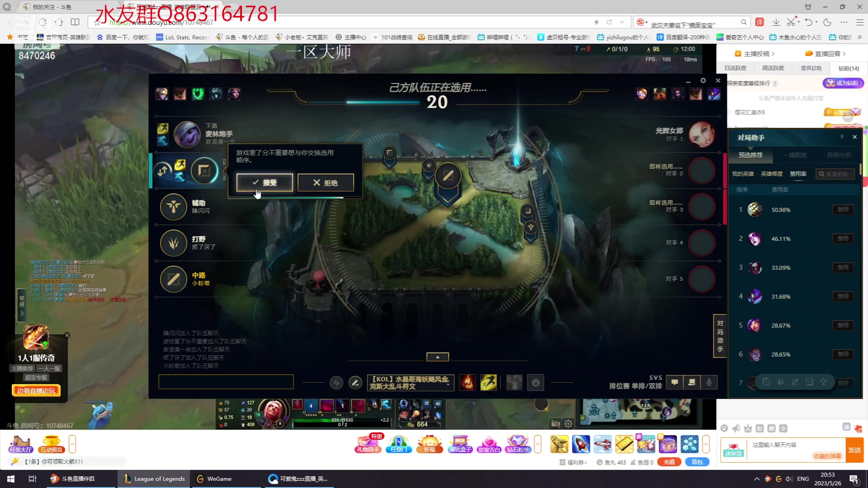Click the champion name search field

tap(836, 174)
